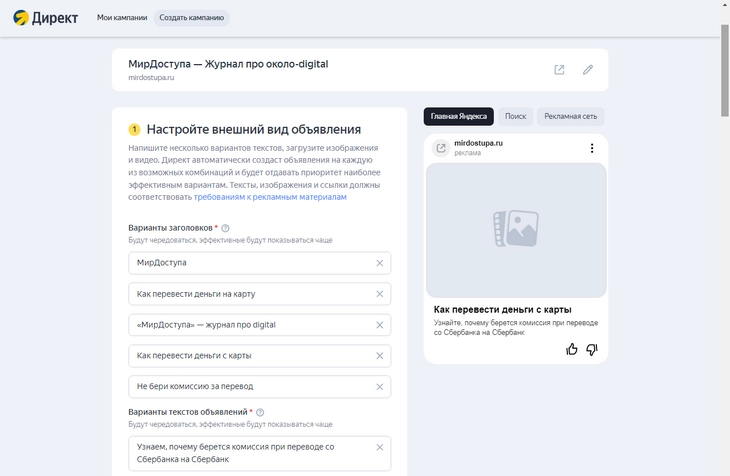Viewport: 730px width, 476px height.
Task: Click the МирДоступа — Журнал про около-digital title
Action: (228, 64)
